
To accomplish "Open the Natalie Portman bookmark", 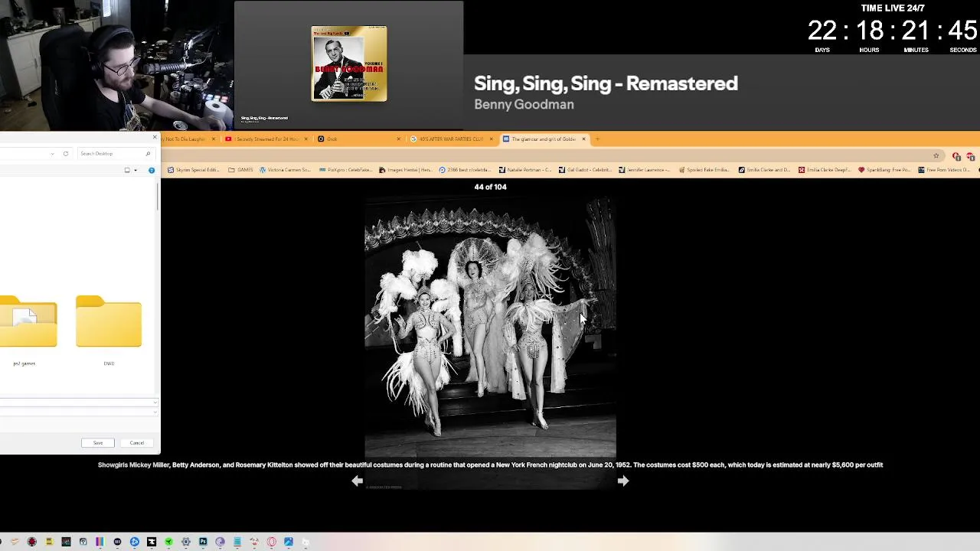I will coord(524,170).
